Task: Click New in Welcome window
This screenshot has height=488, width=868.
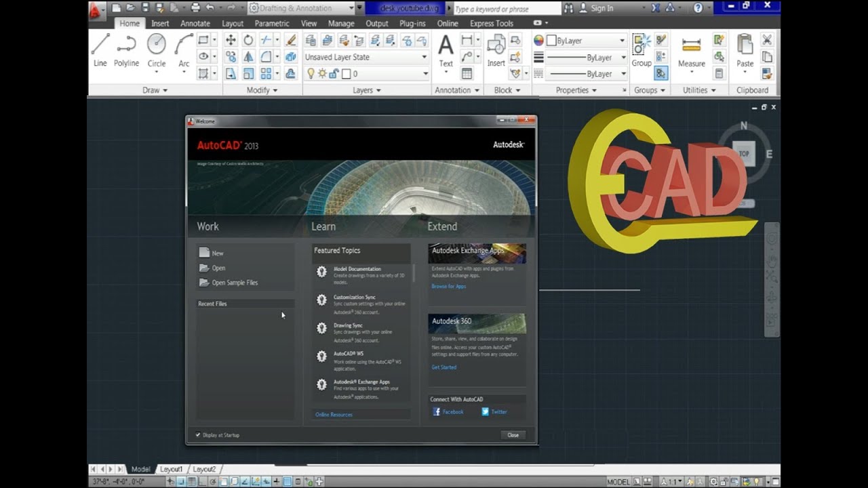Action: (x=218, y=253)
